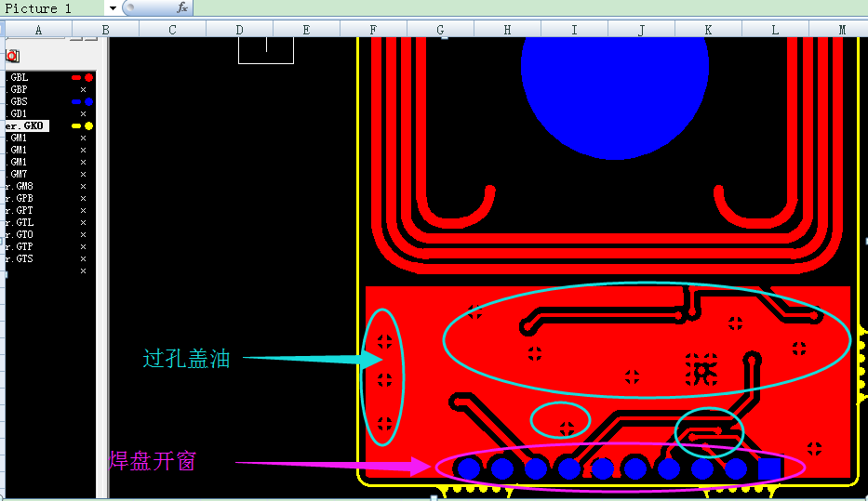Select the GM7 layer entry

[19, 174]
